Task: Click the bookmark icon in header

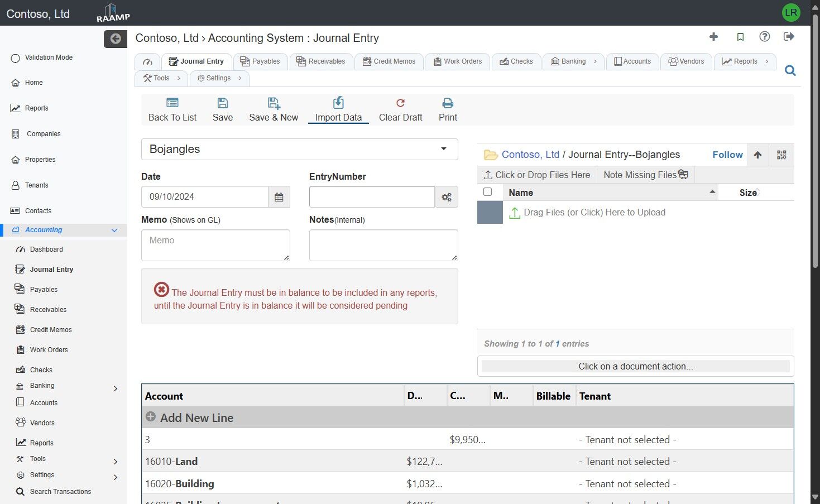Action: pos(740,37)
